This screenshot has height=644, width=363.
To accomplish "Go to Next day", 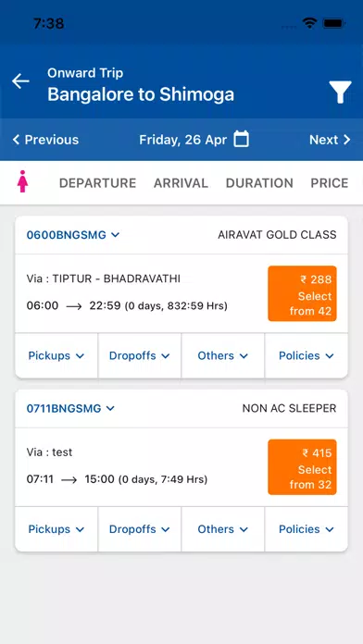I will (330, 140).
